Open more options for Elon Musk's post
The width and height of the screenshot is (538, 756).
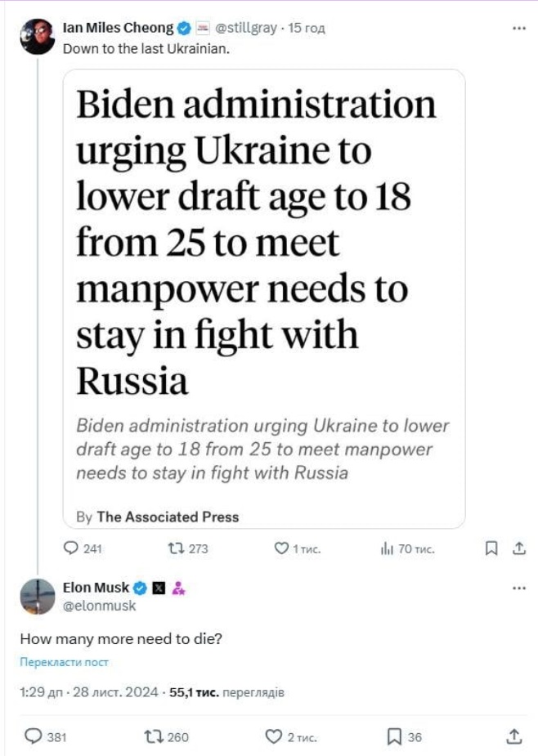[x=518, y=588]
